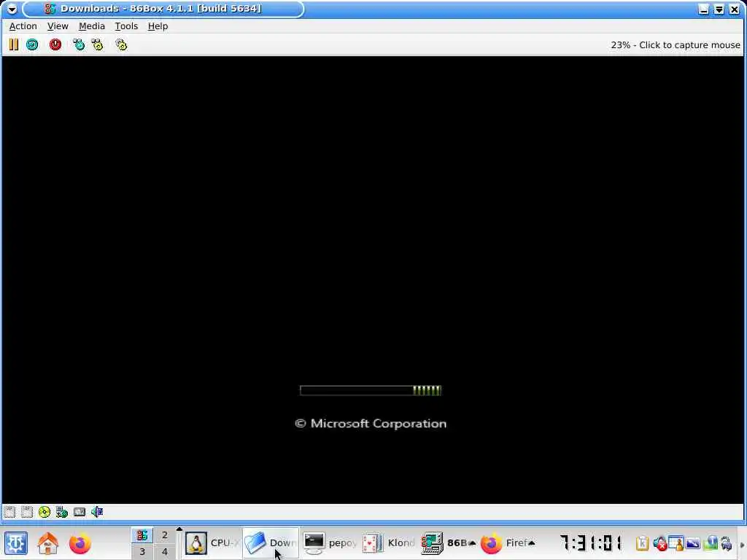This screenshot has height=560, width=747.
Task: Click the network status icon
Action: [x=62, y=512]
